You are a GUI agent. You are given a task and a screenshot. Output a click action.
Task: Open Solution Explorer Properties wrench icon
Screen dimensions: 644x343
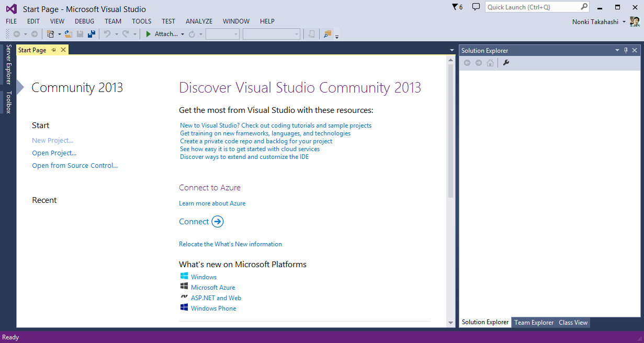[506, 63]
